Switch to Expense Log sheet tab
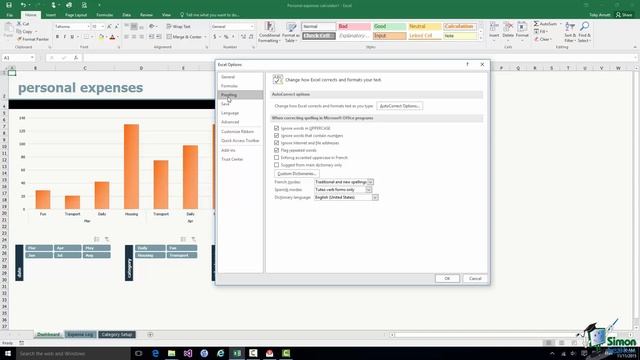This screenshot has width=640, height=360. (80, 335)
